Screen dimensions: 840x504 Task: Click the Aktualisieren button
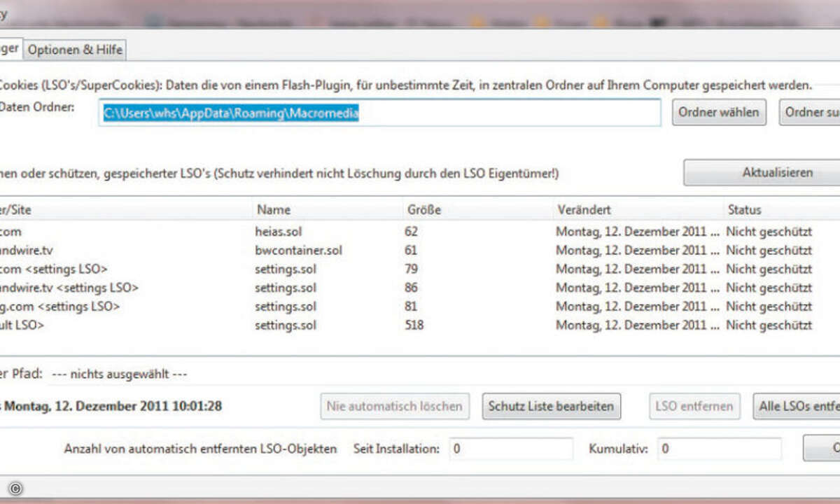762,172
